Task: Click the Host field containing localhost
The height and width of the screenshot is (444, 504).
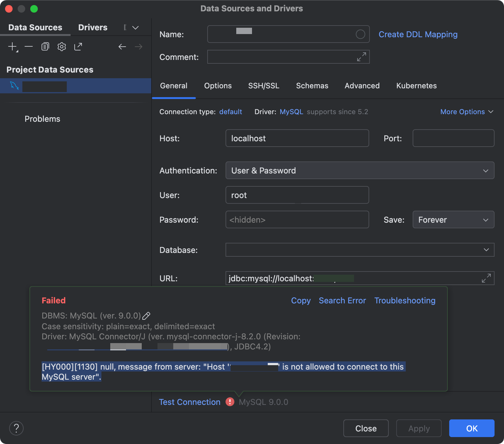Action: [297, 138]
